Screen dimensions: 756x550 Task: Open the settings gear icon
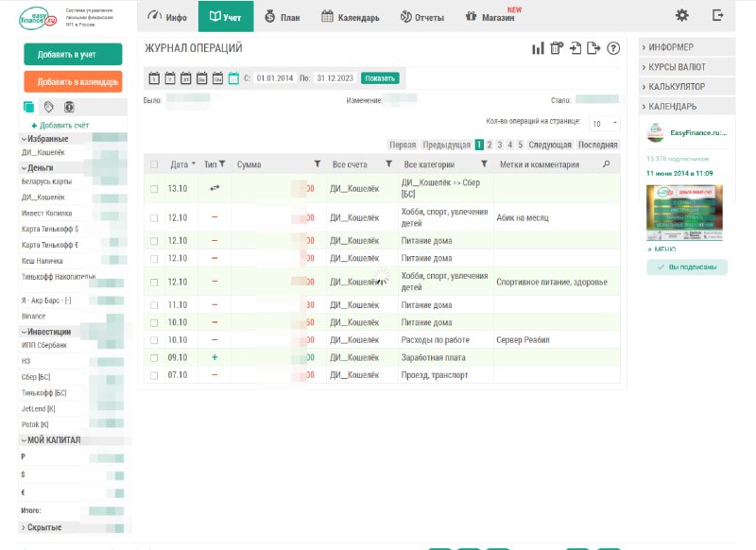click(681, 16)
